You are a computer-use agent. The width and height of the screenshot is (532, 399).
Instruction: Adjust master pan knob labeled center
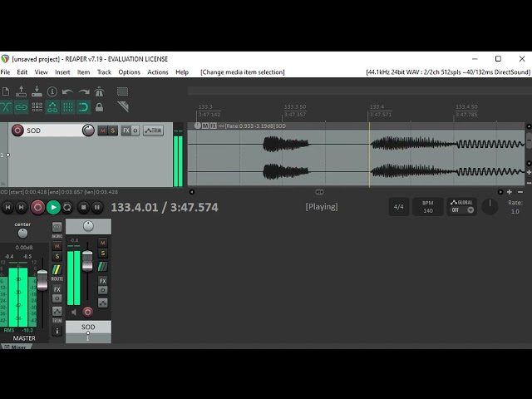[22, 233]
